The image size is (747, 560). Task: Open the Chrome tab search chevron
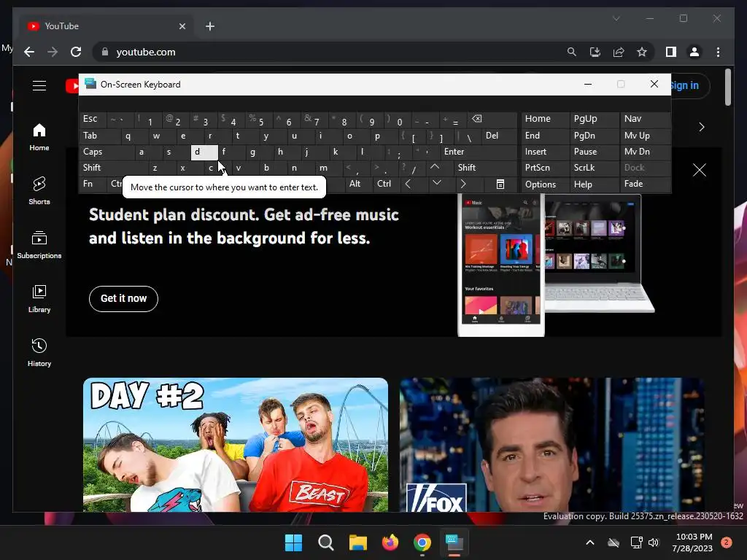click(x=616, y=18)
